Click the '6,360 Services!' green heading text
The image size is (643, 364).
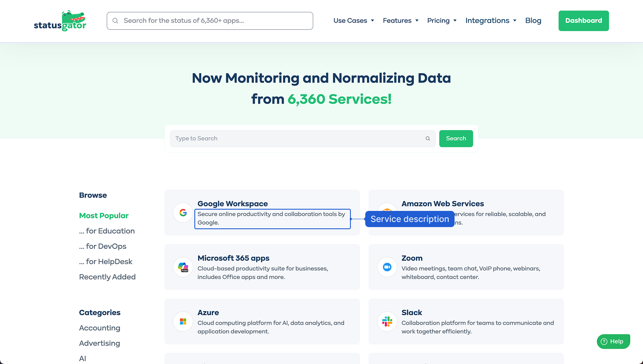(339, 99)
